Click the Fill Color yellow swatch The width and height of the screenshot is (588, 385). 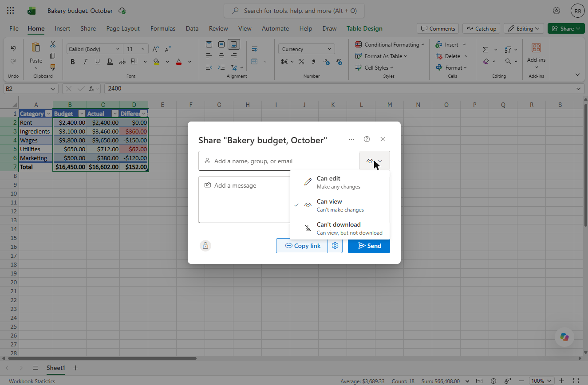(156, 62)
